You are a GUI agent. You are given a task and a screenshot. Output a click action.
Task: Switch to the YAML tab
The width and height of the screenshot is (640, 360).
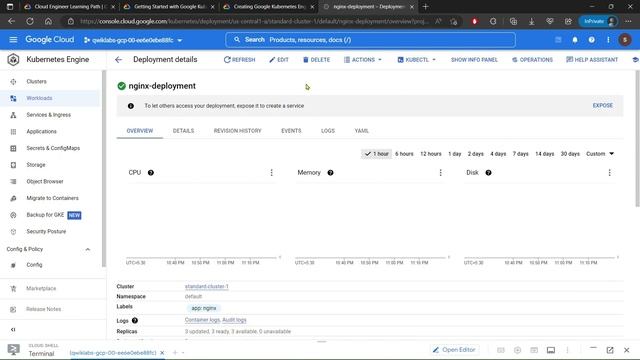tap(362, 131)
